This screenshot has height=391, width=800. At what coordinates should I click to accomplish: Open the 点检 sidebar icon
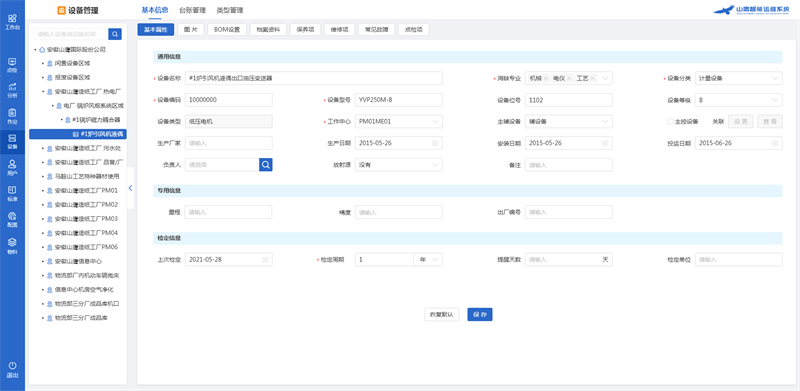(12, 64)
